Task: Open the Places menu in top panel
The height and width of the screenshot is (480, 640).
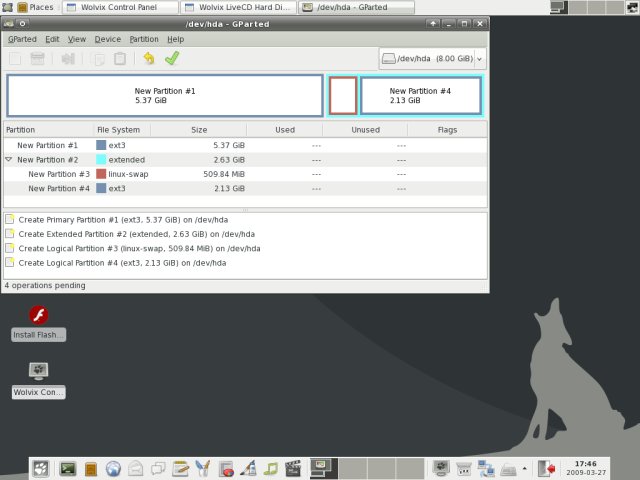Action: coord(36,7)
